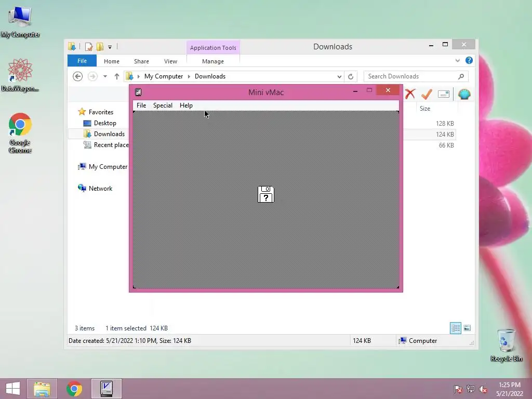Select Recent places in Favorites
Viewport: 532px width, 399px height.
point(111,145)
